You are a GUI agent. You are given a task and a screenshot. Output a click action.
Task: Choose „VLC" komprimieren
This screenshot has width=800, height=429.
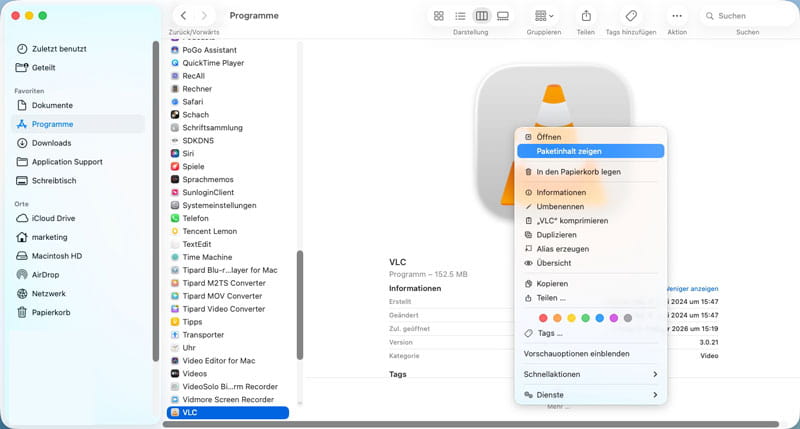pyautogui.click(x=591, y=221)
